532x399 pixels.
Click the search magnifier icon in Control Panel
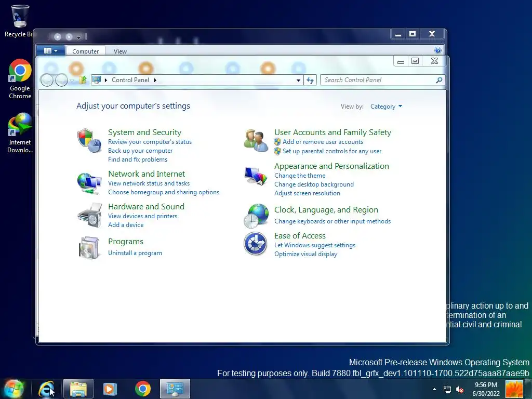(439, 80)
